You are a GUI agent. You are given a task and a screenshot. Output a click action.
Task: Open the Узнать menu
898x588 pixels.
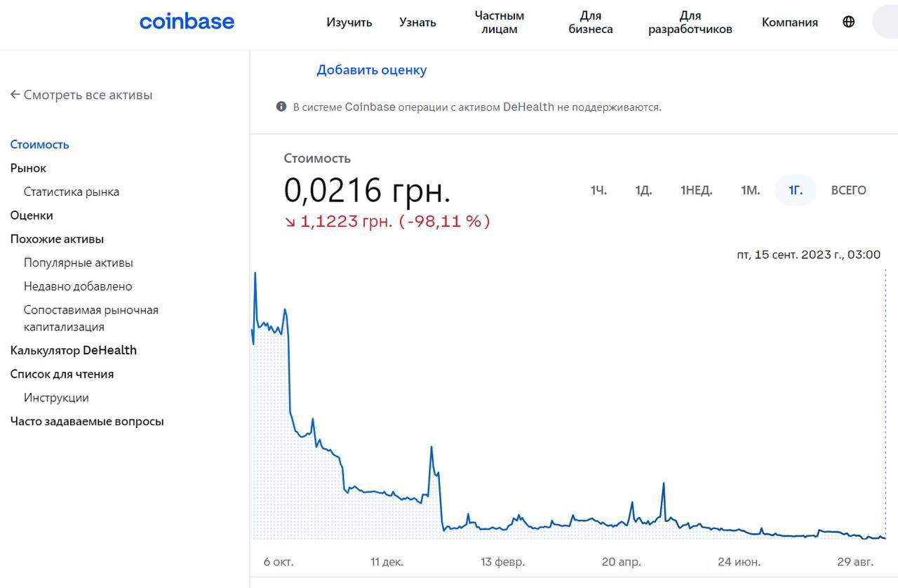tap(417, 22)
